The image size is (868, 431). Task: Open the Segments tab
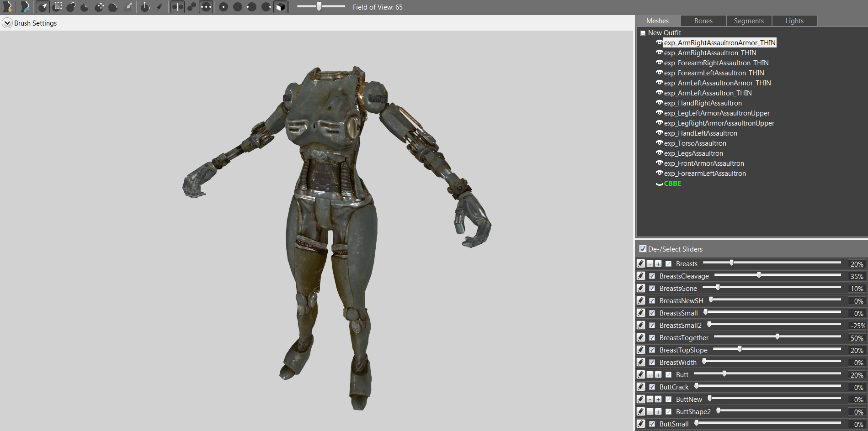pos(749,21)
